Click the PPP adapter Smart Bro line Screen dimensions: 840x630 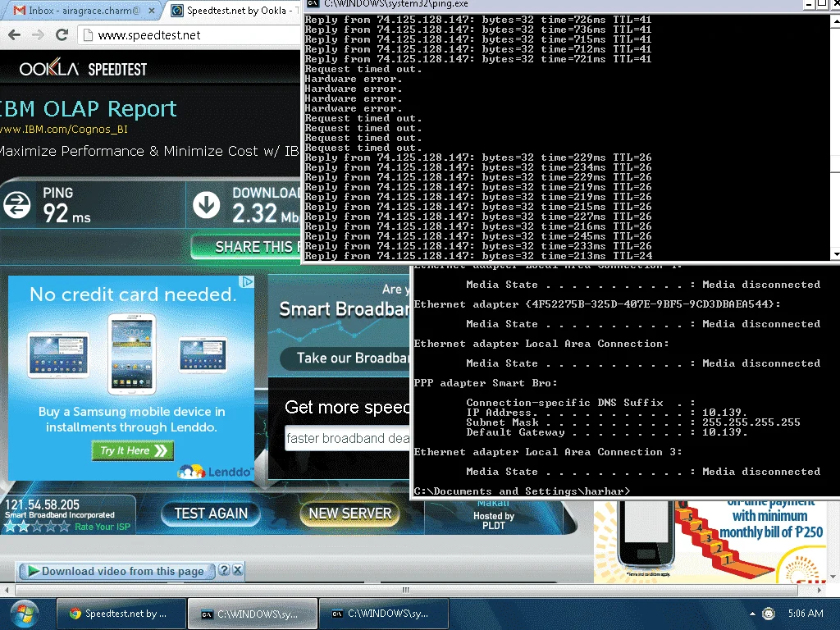tap(486, 383)
